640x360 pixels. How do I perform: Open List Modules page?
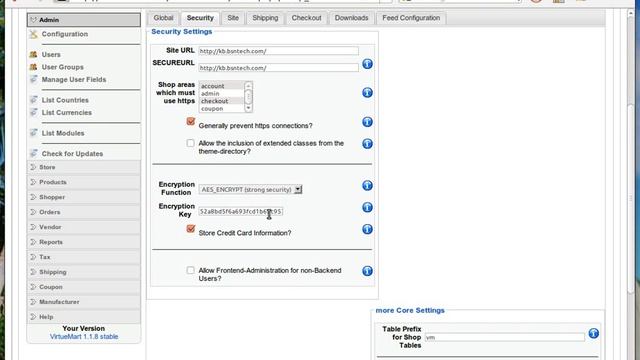point(63,133)
